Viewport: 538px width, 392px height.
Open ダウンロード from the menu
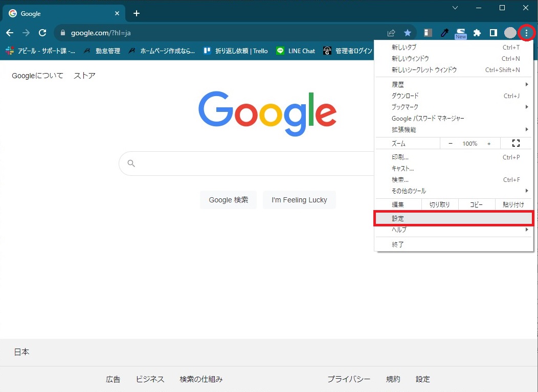coord(454,96)
